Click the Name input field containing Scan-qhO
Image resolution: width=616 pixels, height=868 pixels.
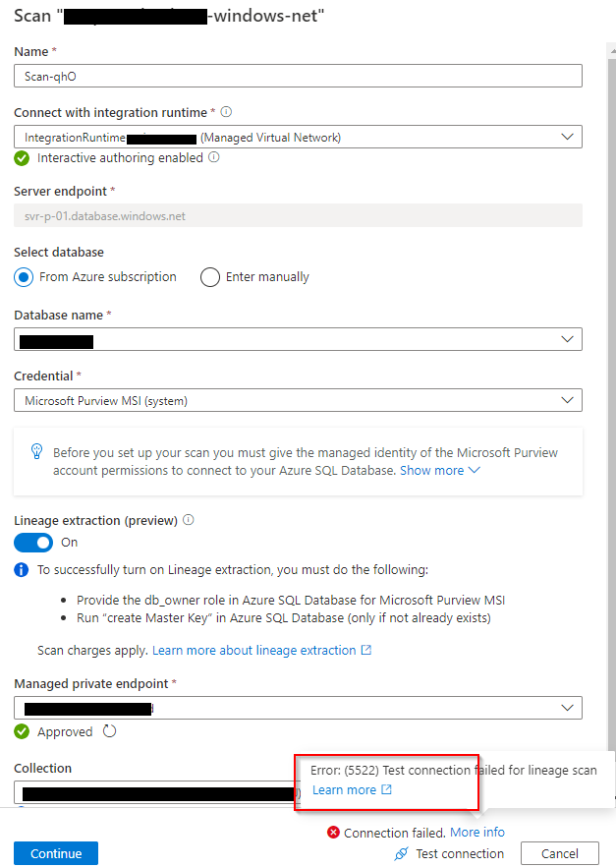coord(298,76)
